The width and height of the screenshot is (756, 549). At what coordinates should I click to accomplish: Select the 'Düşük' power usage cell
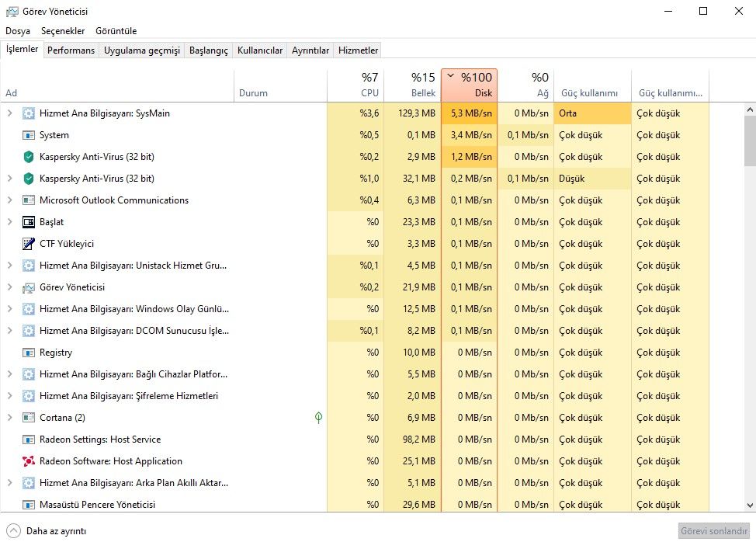pos(592,179)
